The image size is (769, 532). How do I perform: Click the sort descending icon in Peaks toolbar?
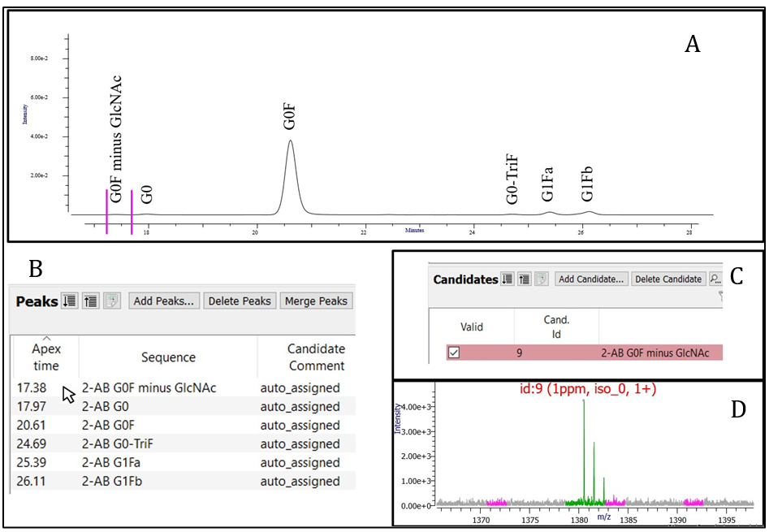(71, 301)
